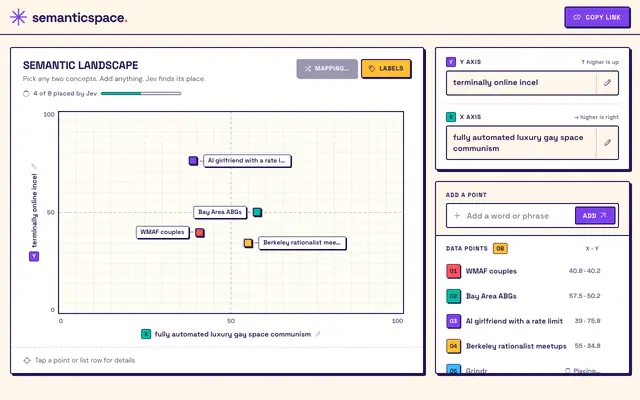The width and height of the screenshot is (640, 400).
Task: Click coordinates '39 · 75.8'
Action: [587, 321]
